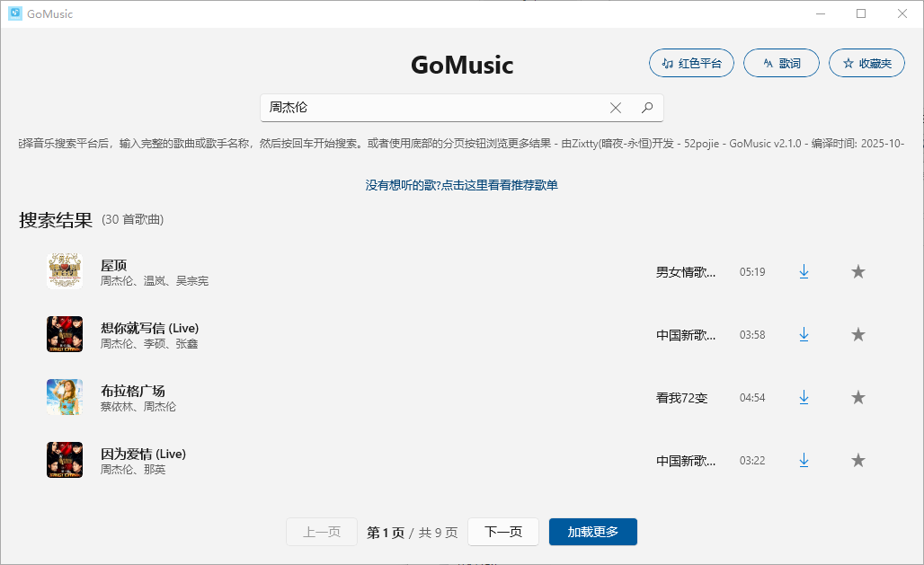
Task: Click the search magnifier icon
Action: tap(647, 107)
